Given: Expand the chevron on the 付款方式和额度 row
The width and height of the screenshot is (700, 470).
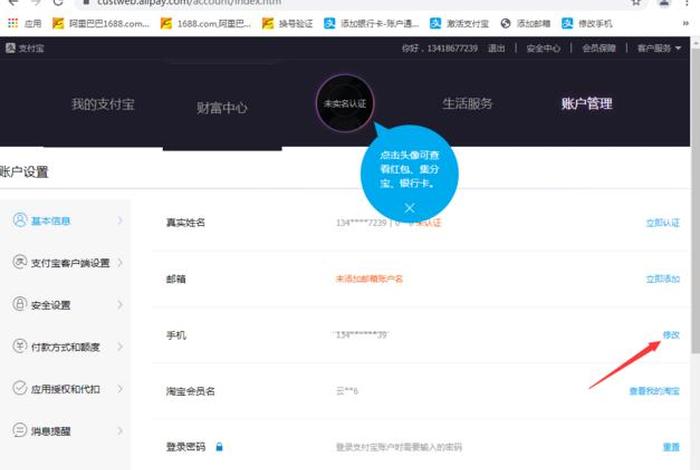Looking at the screenshot, I should tap(120, 346).
